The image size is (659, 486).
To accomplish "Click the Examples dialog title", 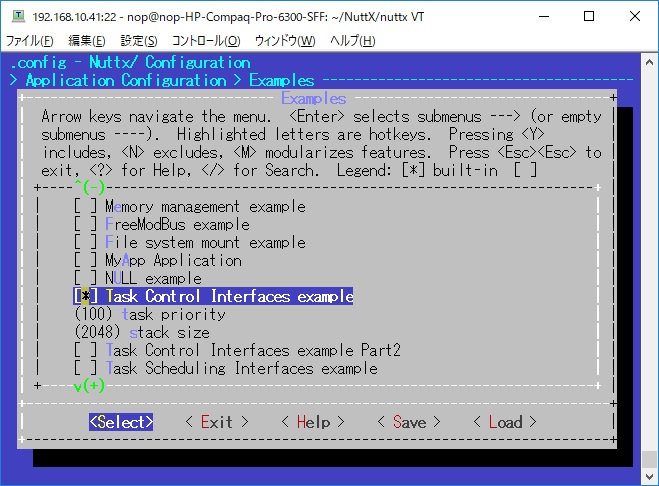I will (x=314, y=98).
